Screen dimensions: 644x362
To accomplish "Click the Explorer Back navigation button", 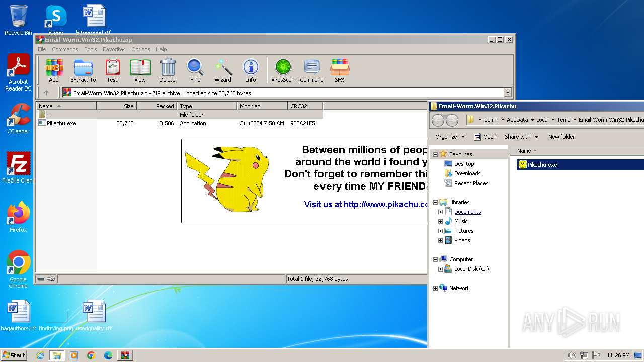I will [x=438, y=120].
